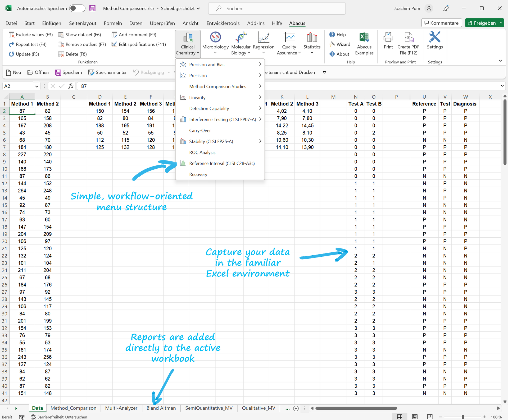Expand the formula bar chevron

(502, 86)
